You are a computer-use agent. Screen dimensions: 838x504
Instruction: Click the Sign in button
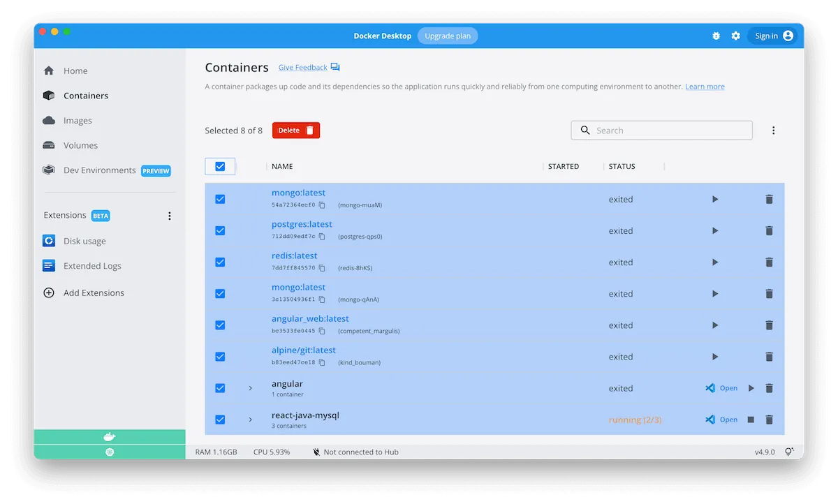pos(773,36)
